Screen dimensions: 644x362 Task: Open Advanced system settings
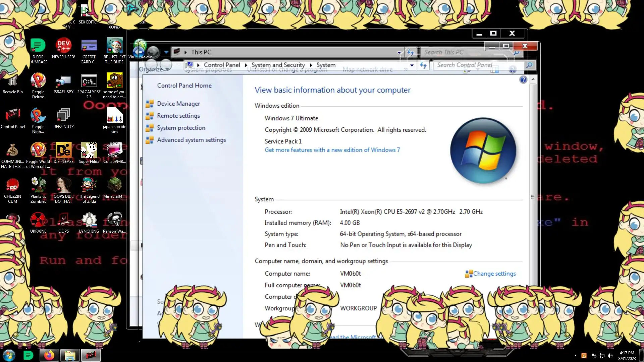[191, 140]
